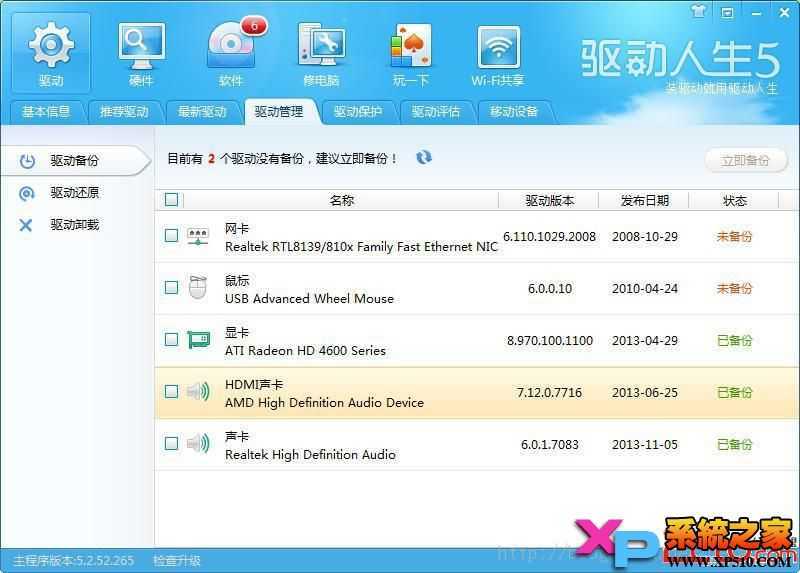Image resolution: width=800 pixels, height=573 pixels.
Task: Switch to the 驱动评估 tab
Action: pyautogui.click(x=436, y=112)
